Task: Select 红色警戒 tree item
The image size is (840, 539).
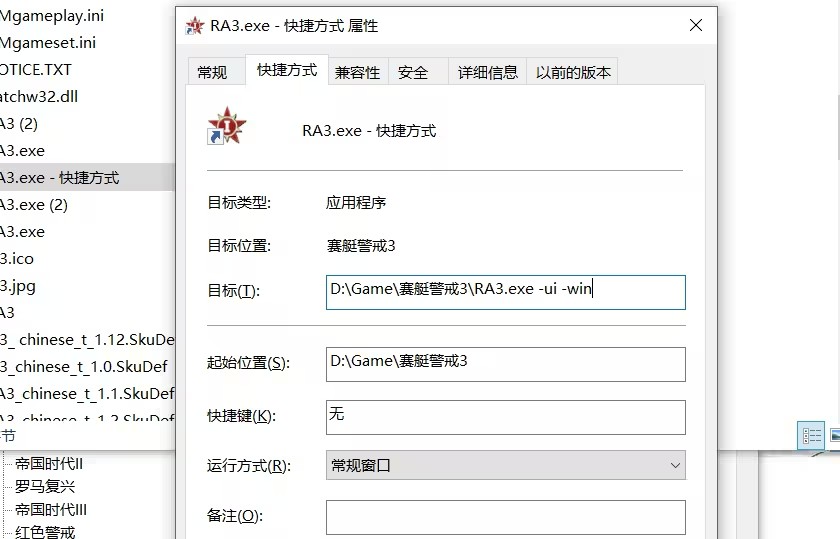Action: point(45,532)
